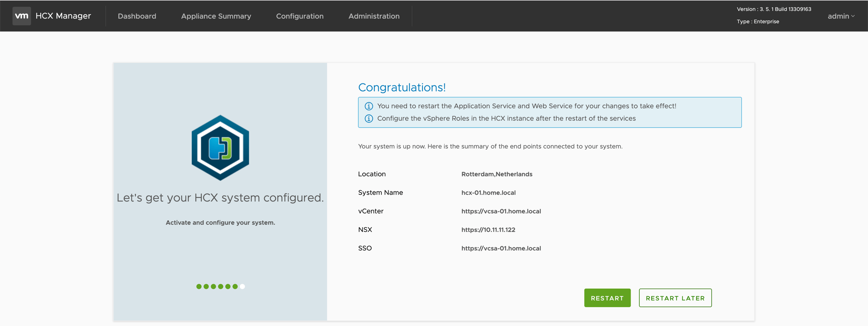Click the VMware vm logo
This screenshot has width=868, height=326.
click(x=21, y=16)
